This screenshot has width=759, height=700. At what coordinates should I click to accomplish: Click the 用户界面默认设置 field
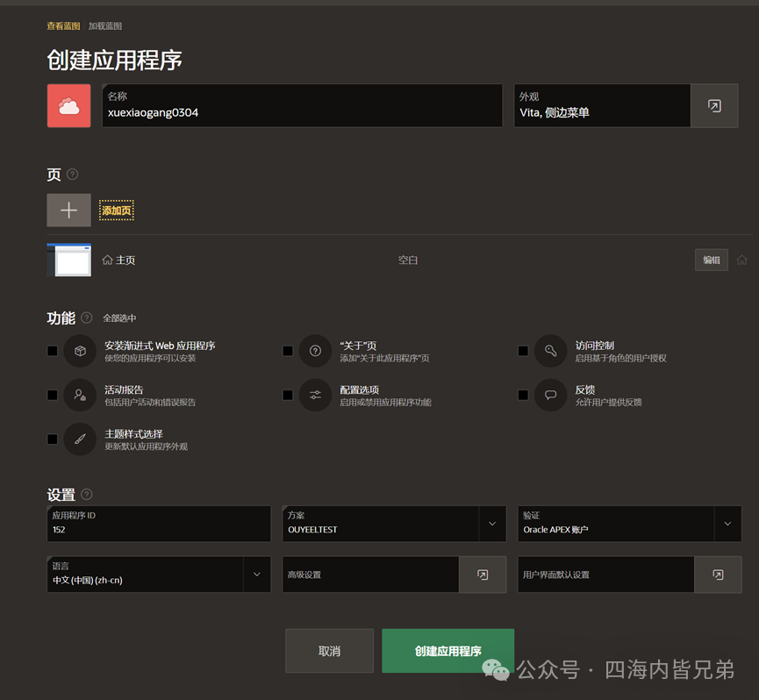coord(606,575)
